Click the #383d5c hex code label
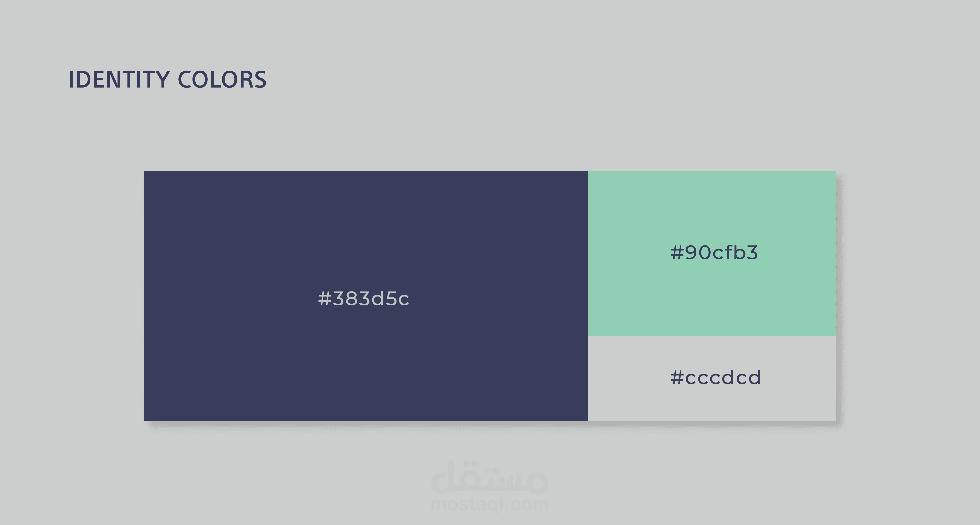 pos(364,299)
